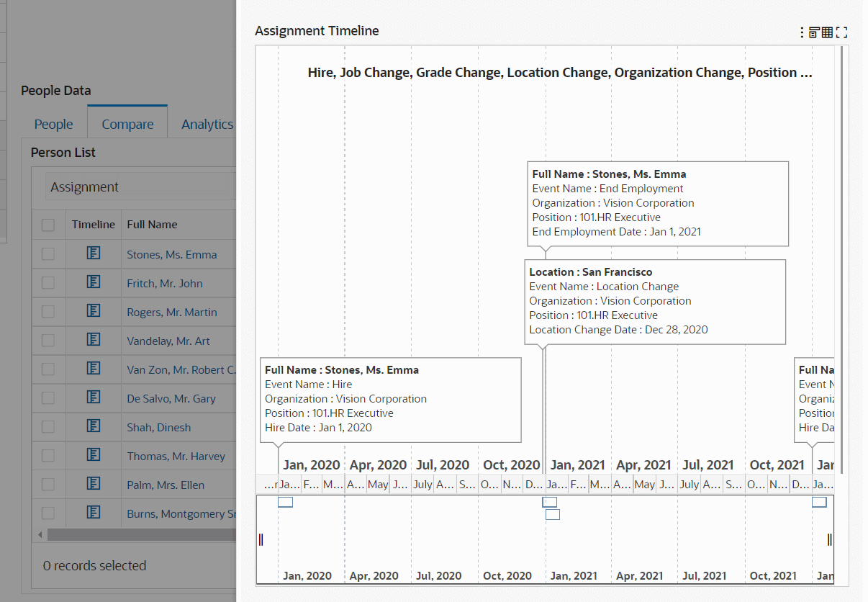Switch to table grid view icon
The image size is (868, 602).
tap(827, 32)
